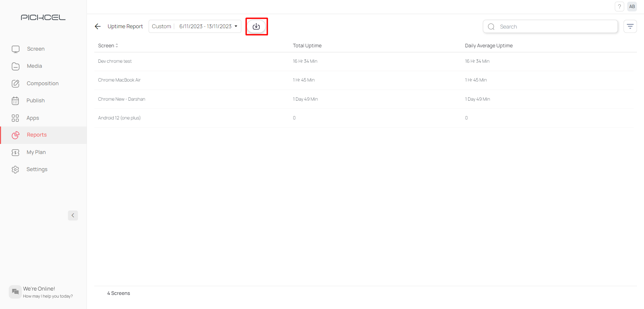Viewport: 644px width, 309px height.
Task: Open the Custom date range dropdown
Action: point(195,27)
